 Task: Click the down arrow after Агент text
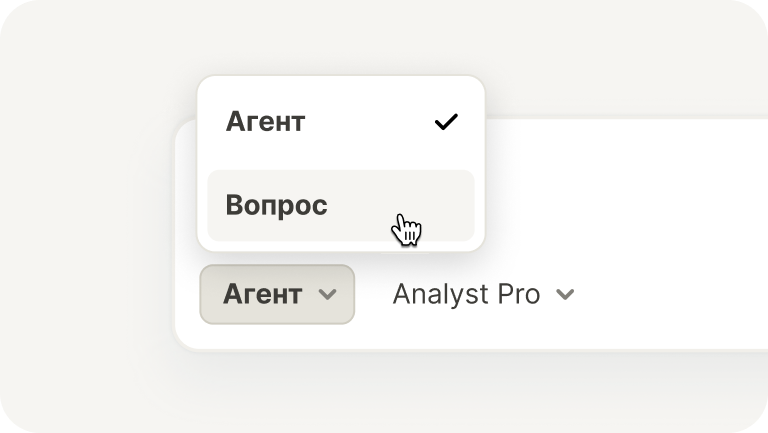point(326,295)
